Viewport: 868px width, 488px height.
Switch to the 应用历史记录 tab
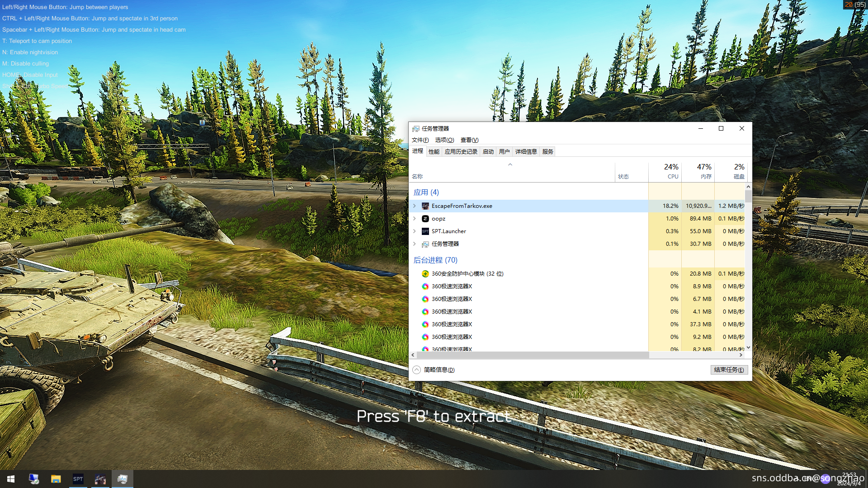(461, 152)
